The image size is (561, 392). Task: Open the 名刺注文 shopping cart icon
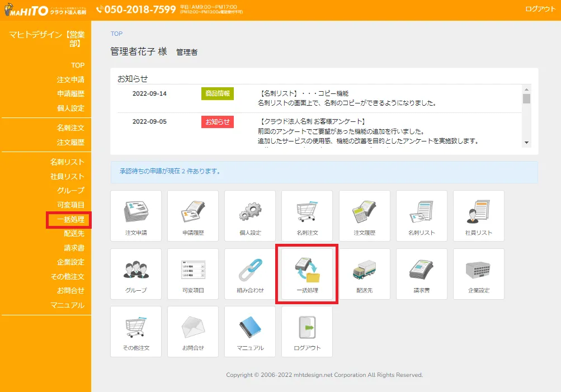pos(307,216)
